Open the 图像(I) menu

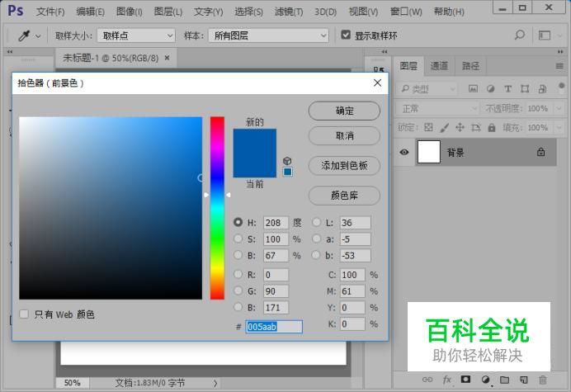point(130,12)
